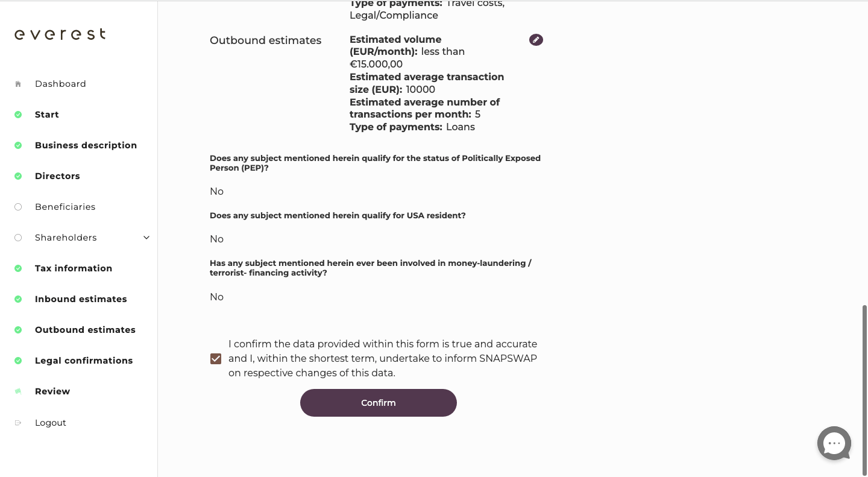Click the pencil to edit Outbound estimates
The width and height of the screenshot is (868, 477).
coord(536,39)
